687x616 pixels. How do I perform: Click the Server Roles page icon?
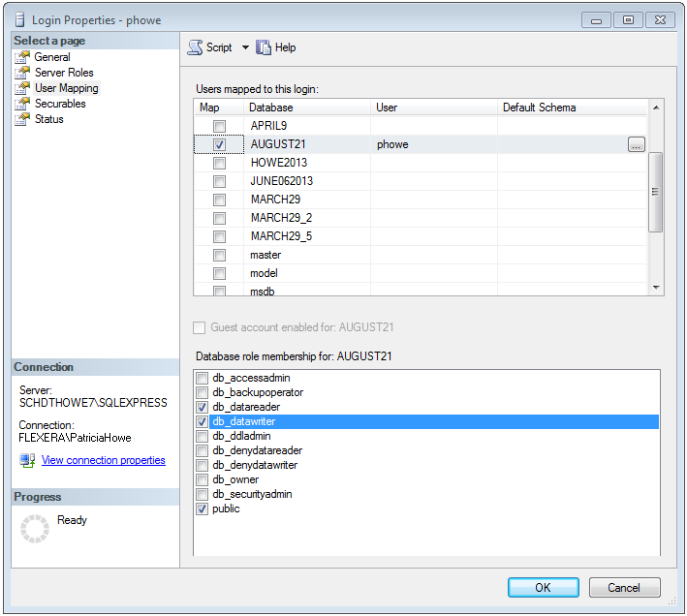[22, 73]
